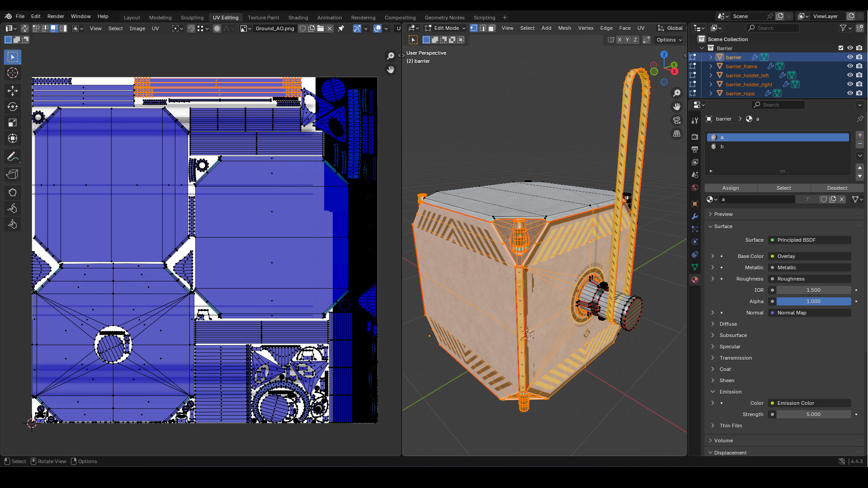
Task: Uncheck the Barrier collection exclude checkbox
Action: pyautogui.click(x=841, y=48)
